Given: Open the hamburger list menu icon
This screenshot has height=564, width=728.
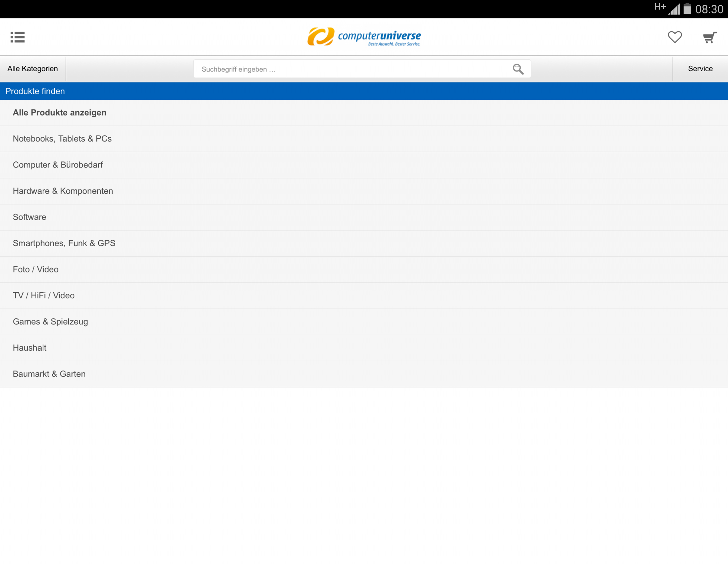Looking at the screenshot, I should click(17, 37).
